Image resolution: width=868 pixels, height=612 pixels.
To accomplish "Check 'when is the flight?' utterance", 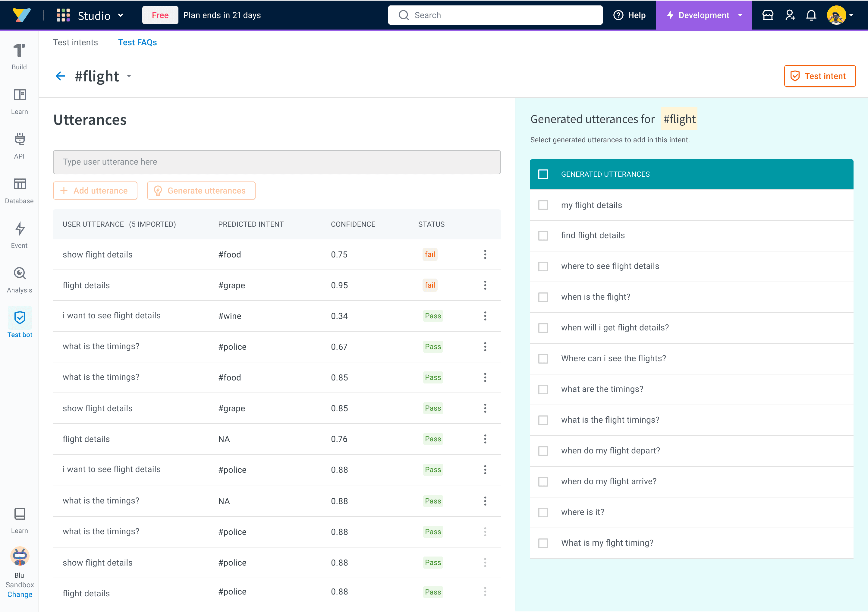I will pos(543,297).
